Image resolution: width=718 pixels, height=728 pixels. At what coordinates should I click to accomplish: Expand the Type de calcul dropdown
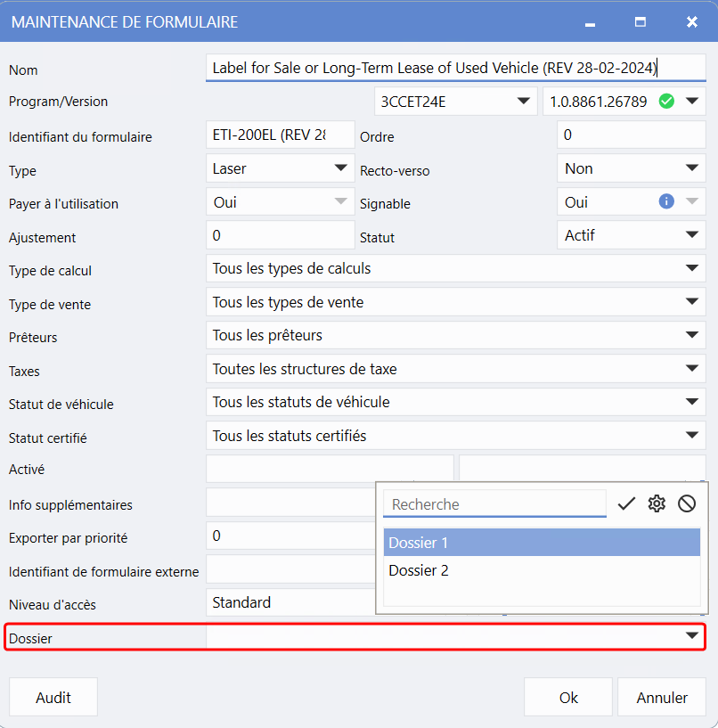(691, 268)
